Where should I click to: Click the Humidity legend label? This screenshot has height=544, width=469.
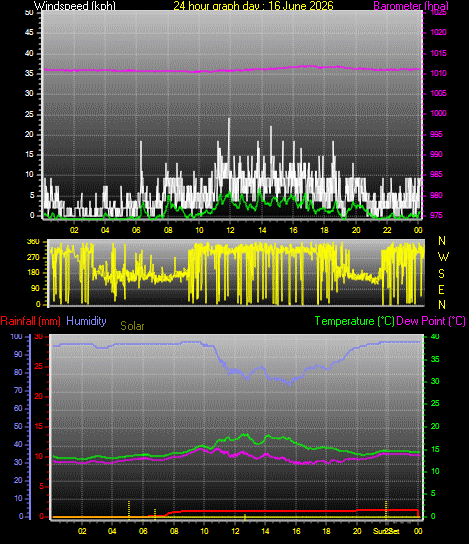tap(86, 321)
